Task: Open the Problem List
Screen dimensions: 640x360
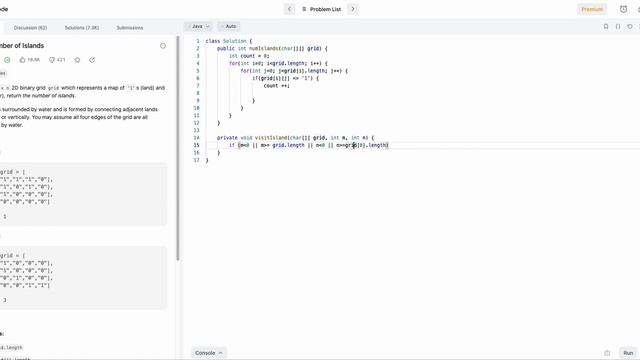Action: coord(321,9)
